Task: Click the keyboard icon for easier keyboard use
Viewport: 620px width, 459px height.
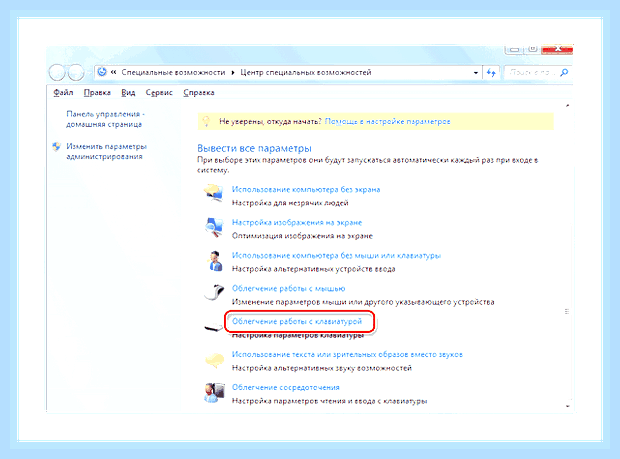Action: click(x=213, y=327)
